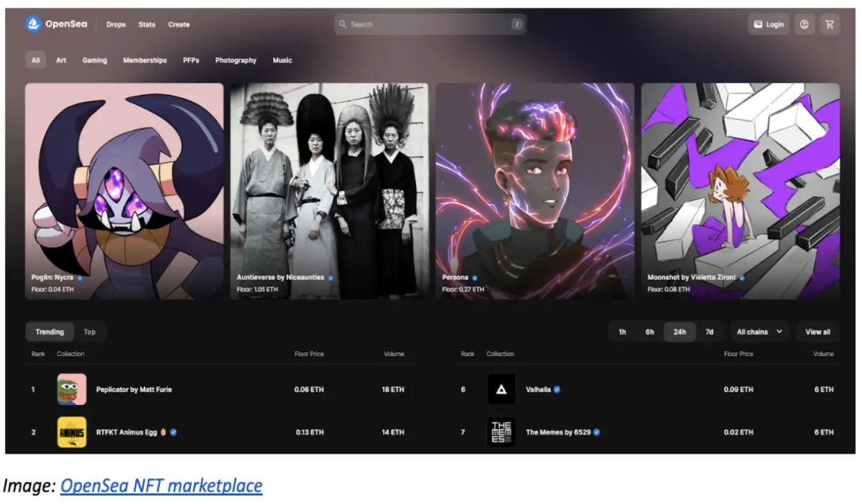862x504 pixels.
Task: Open Peplicator by Matt Furie collection
Action: pos(134,389)
